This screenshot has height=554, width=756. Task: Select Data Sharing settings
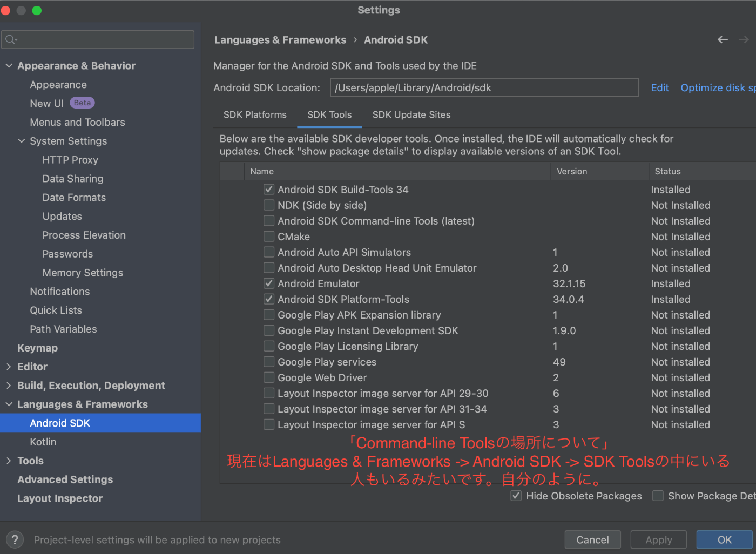pyautogui.click(x=73, y=179)
